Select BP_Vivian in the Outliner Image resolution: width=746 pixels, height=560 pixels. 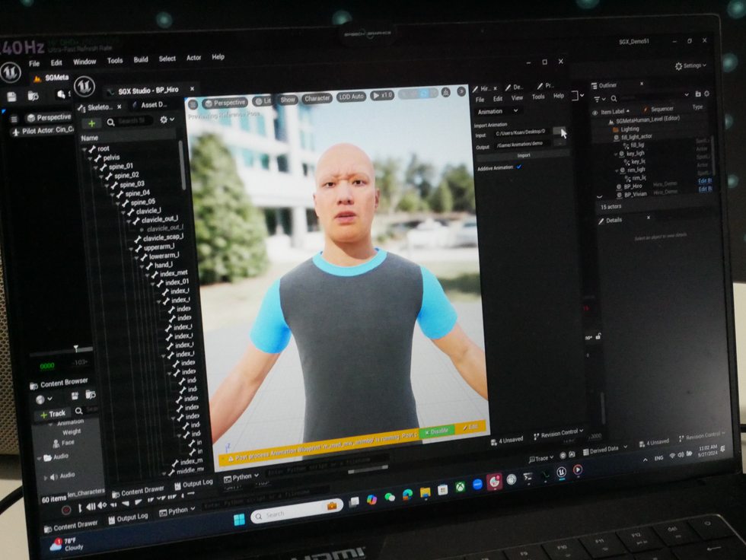(x=636, y=195)
